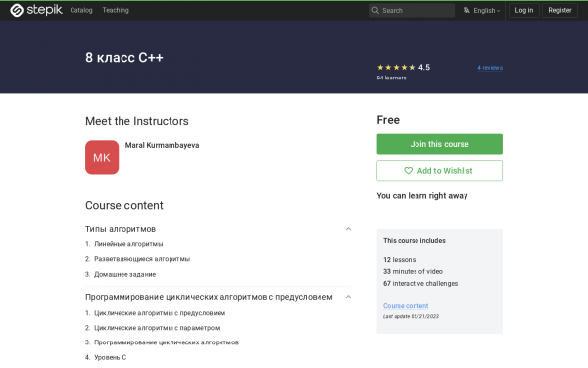Click Add to Wishlist button
The image size is (588, 368).
click(439, 171)
